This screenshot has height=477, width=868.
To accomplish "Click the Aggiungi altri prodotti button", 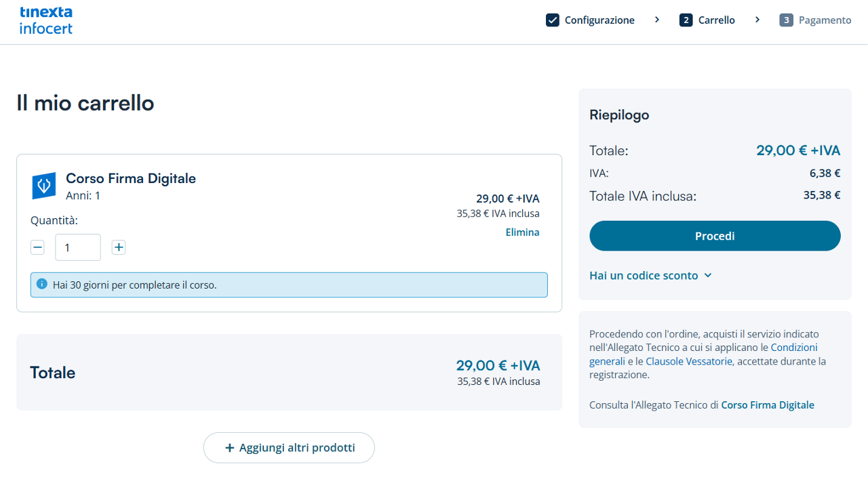I will pyautogui.click(x=289, y=448).
